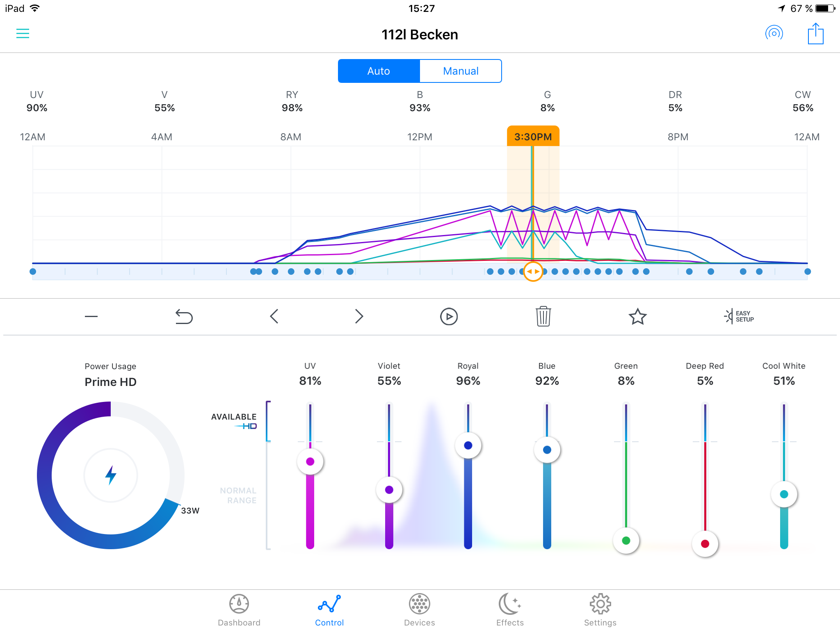This screenshot has height=630, width=840.
Task: Expand the Available HD range bracket
Action: 268,421
